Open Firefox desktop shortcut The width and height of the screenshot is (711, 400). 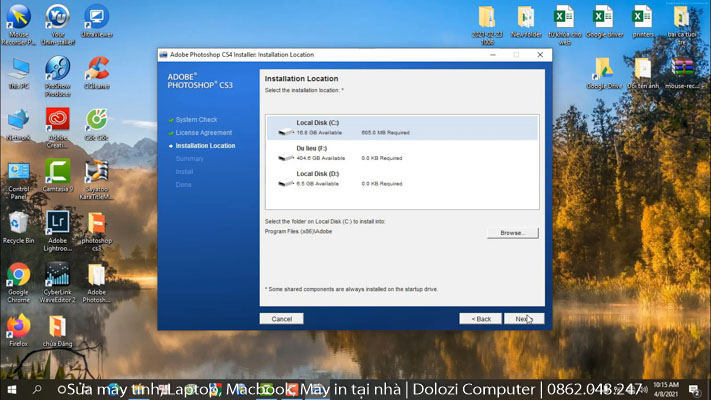[18, 327]
